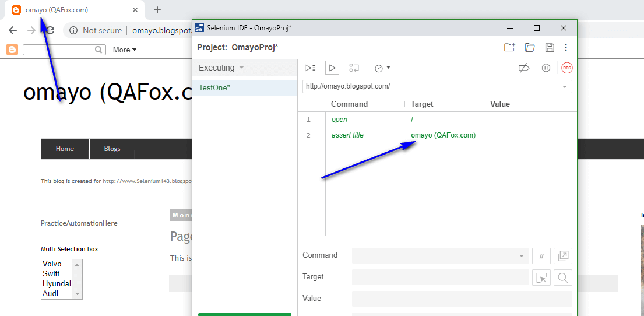The image size is (644, 316).
Task: Toggle enable/disable command slashes button
Action: point(541,255)
